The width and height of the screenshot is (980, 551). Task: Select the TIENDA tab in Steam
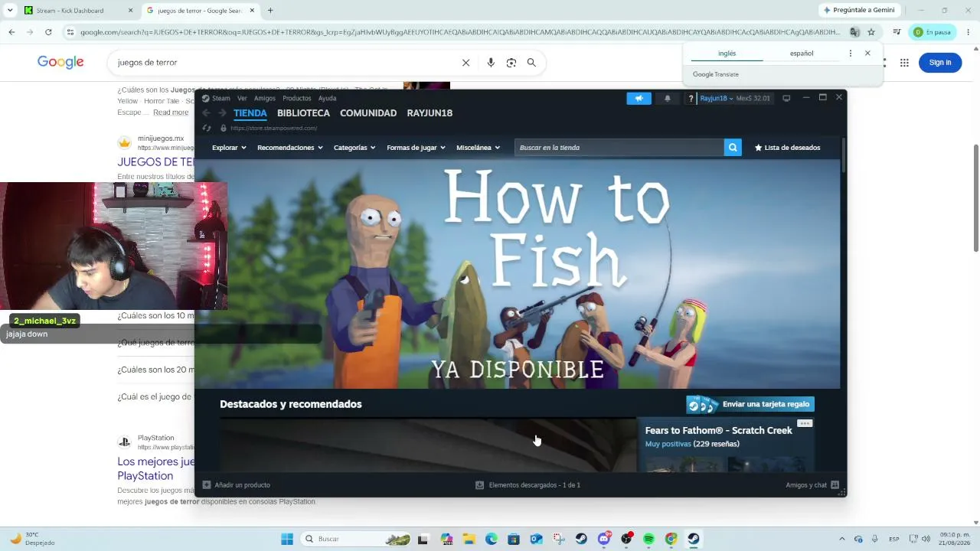[250, 113]
